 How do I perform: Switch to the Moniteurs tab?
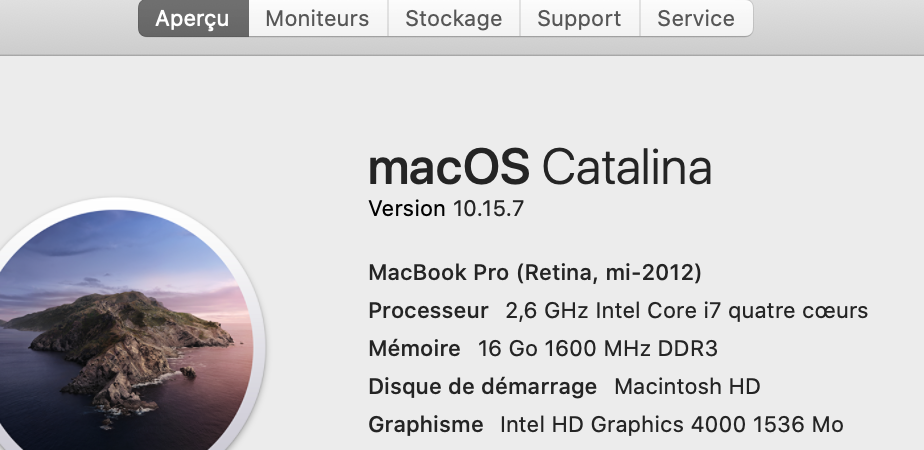[x=317, y=18]
